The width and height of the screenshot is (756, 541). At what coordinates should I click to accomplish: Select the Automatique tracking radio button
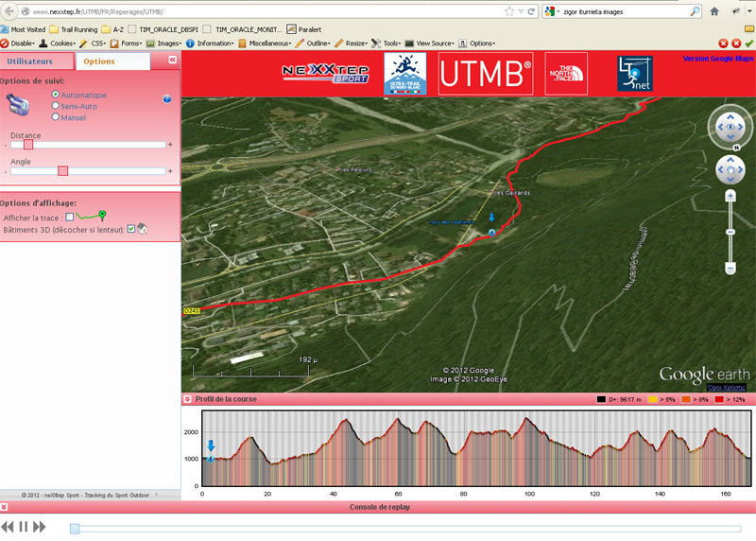pos(56,95)
